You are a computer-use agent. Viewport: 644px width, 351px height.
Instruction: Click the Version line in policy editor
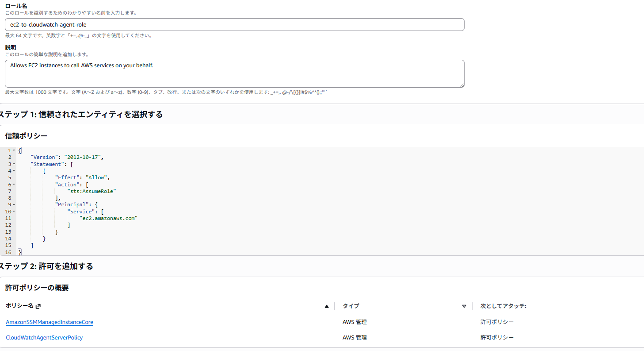pyautogui.click(x=66, y=157)
